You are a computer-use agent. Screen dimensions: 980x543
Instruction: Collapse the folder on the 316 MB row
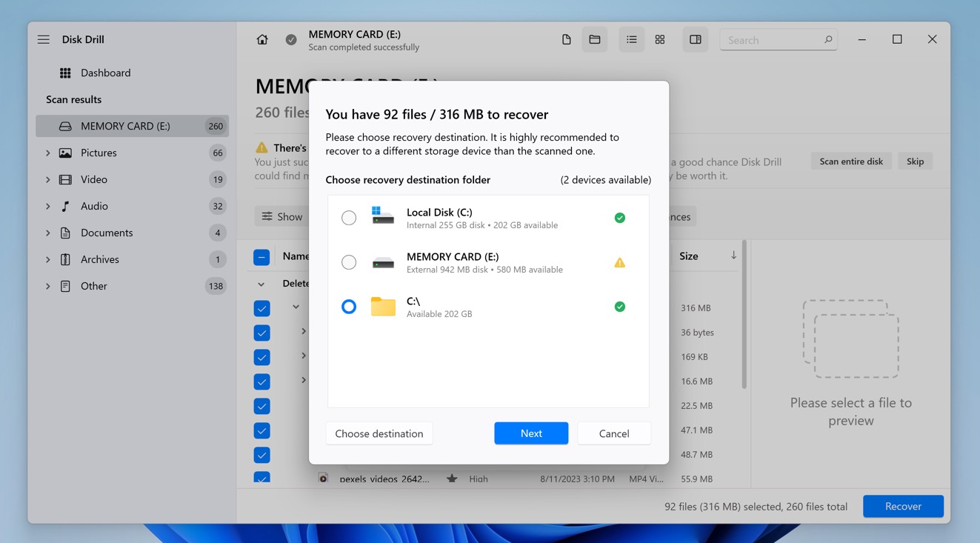(296, 307)
